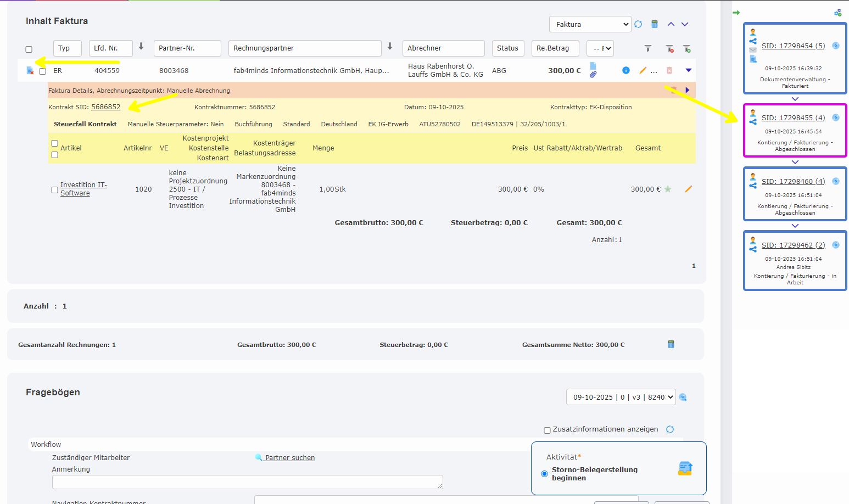Click the add filter funnel icon with green plus
Viewport: 849px width, 504px height.
click(686, 49)
